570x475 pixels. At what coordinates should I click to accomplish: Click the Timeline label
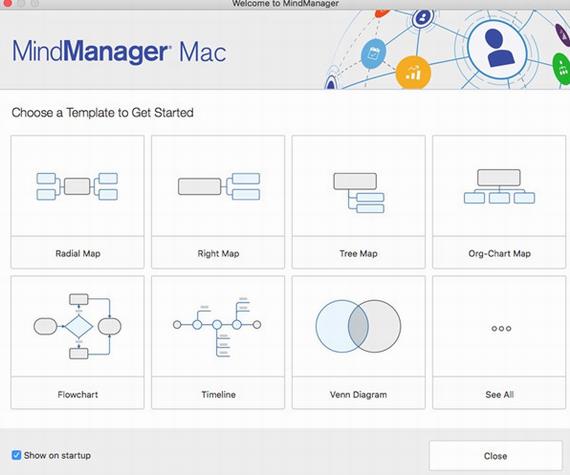pyautogui.click(x=218, y=394)
